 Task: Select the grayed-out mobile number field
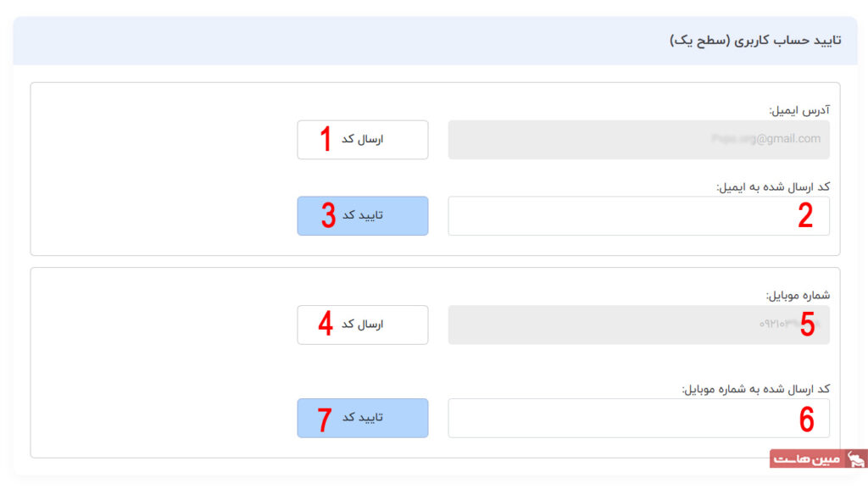[638, 325]
